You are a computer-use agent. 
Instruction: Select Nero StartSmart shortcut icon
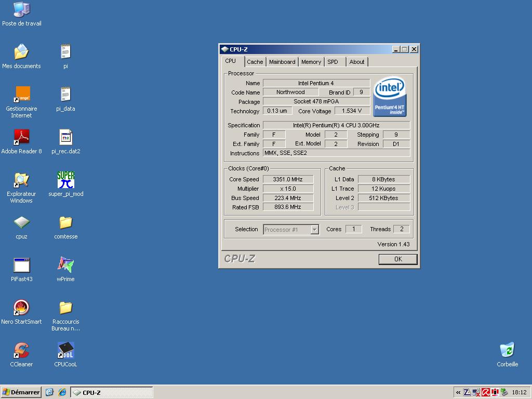21,308
